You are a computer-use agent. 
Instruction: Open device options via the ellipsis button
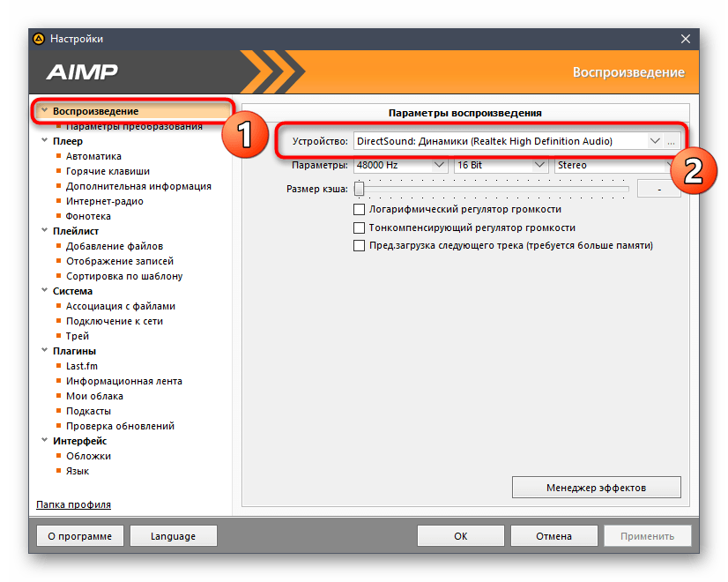pos(671,141)
